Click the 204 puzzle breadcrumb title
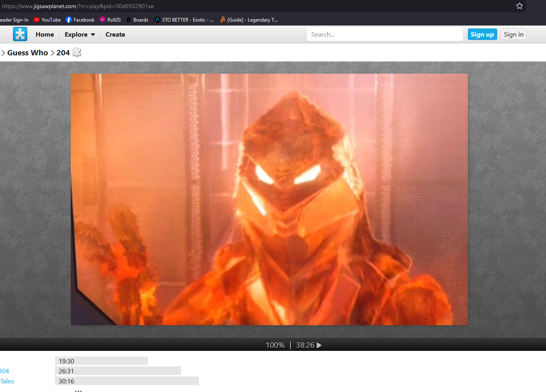546x392 pixels. click(63, 53)
